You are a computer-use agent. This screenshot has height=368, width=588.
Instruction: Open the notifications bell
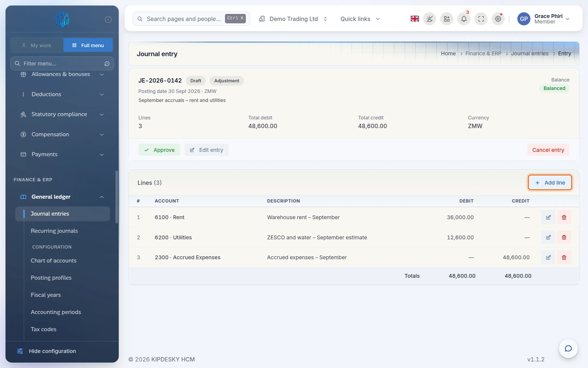[464, 19]
